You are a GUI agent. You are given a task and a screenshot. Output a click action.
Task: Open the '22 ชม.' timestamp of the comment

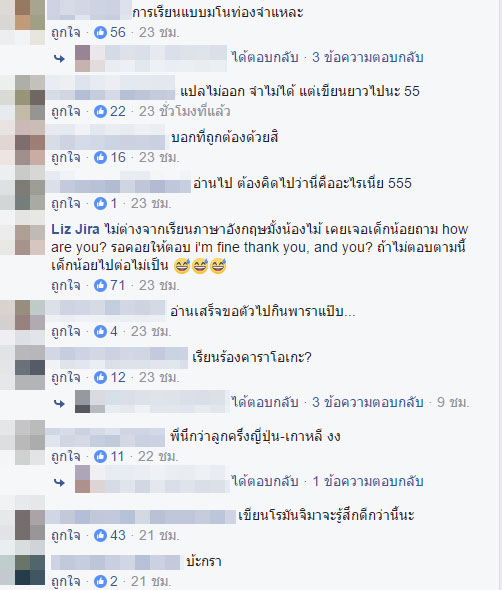click(x=158, y=457)
